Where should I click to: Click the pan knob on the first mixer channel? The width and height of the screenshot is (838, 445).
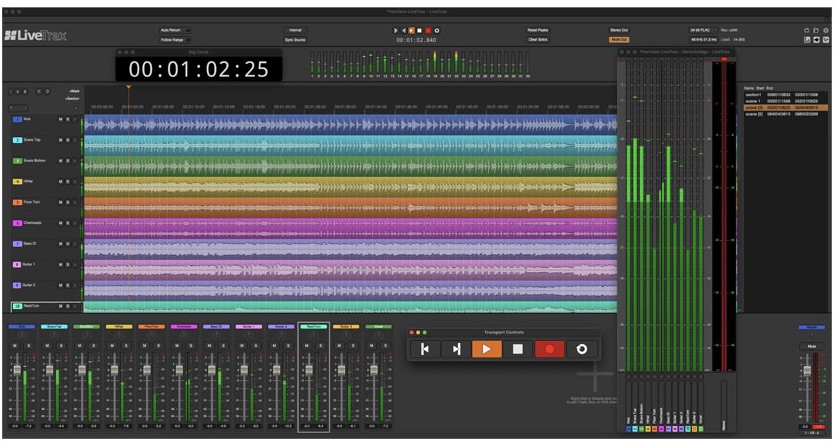click(x=22, y=335)
